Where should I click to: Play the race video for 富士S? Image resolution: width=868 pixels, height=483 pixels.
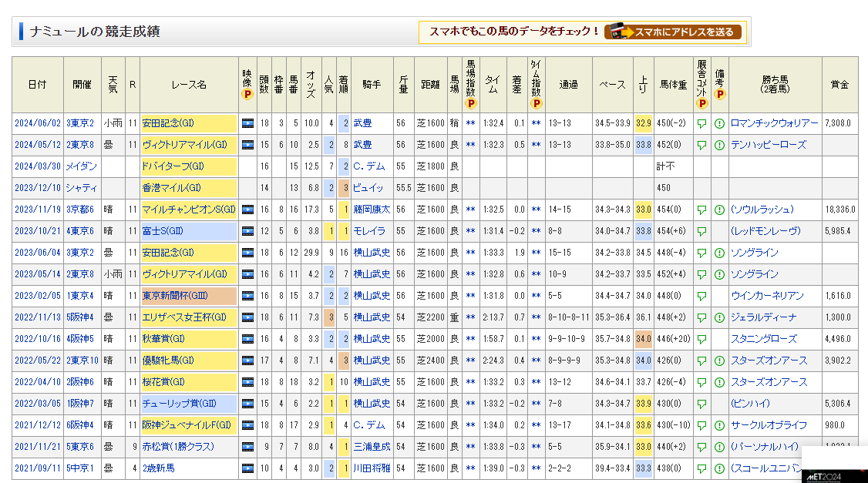click(247, 231)
